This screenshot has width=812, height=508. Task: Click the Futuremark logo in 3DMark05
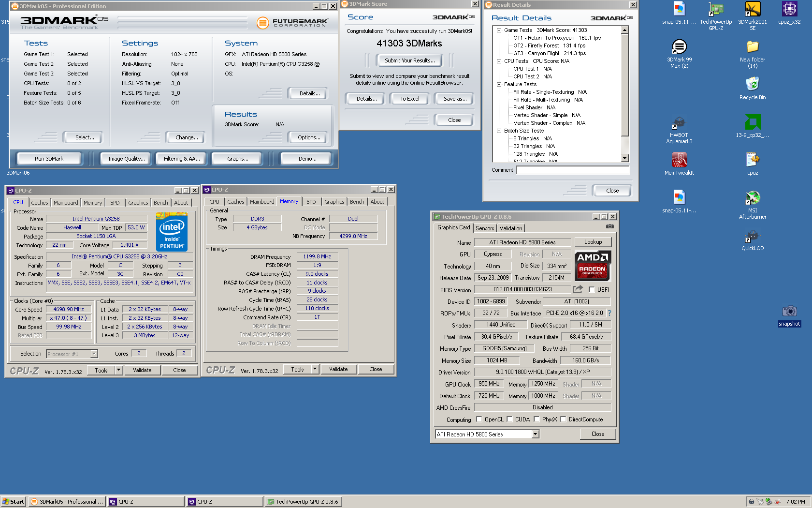(292, 22)
